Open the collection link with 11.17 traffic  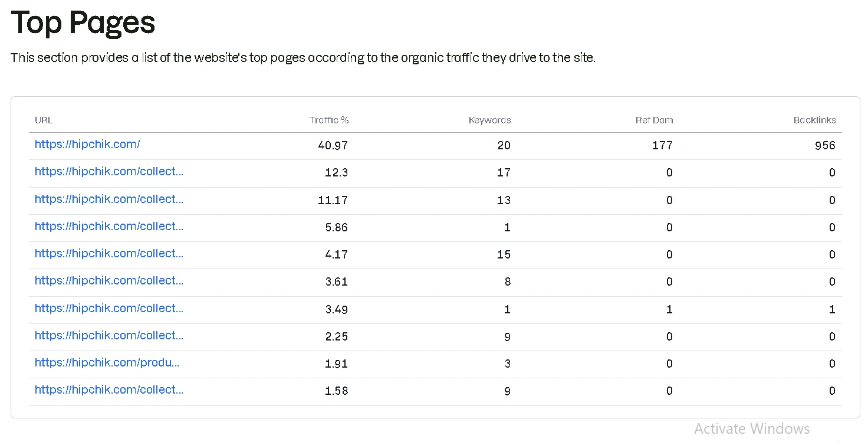[x=108, y=199]
